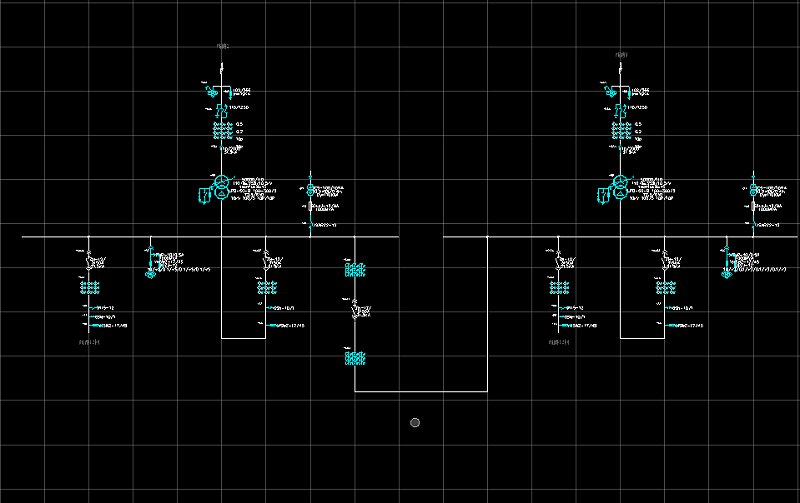Select the rating text beside the right main transformer
This screenshot has height=503, width=800.
coord(652,189)
